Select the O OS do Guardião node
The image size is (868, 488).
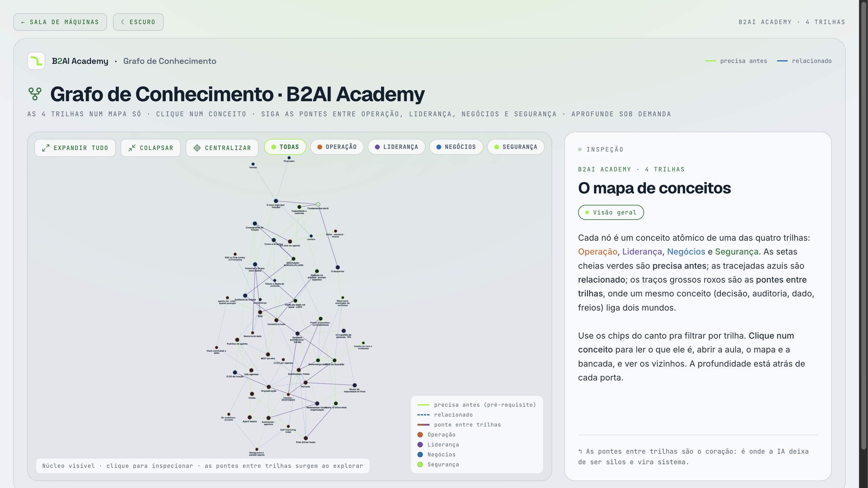[x=335, y=360]
